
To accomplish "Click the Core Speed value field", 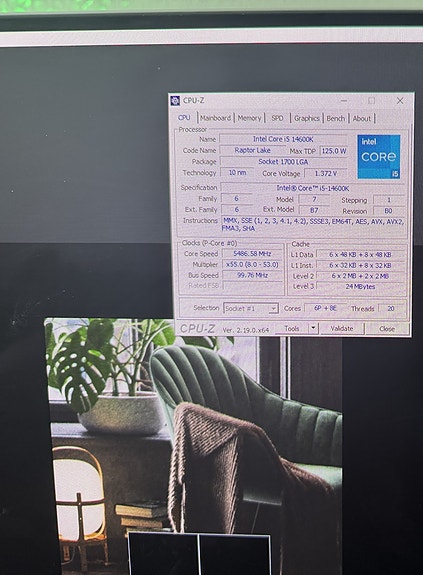I will point(253,254).
